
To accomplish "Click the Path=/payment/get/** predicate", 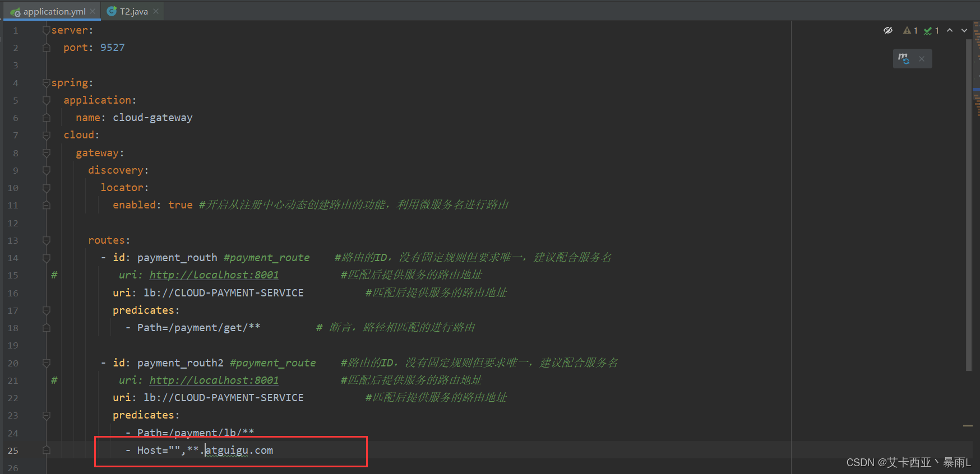I will [198, 328].
